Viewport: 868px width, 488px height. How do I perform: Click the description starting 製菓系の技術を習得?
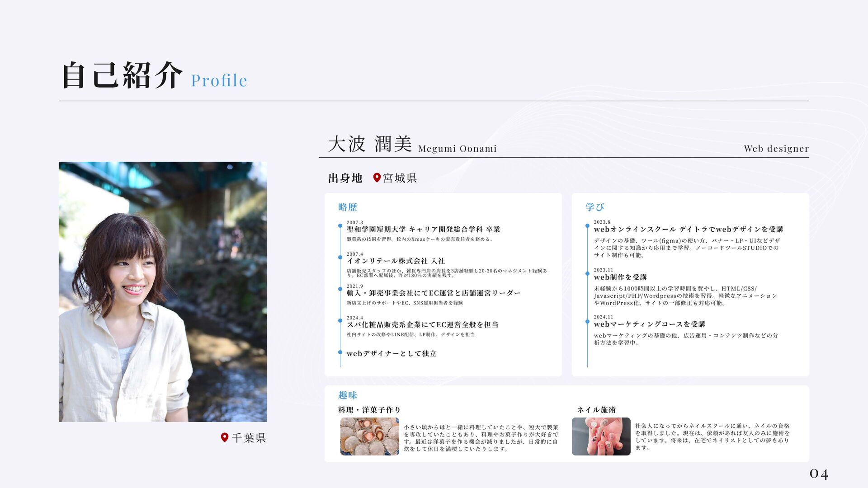tap(420, 239)
